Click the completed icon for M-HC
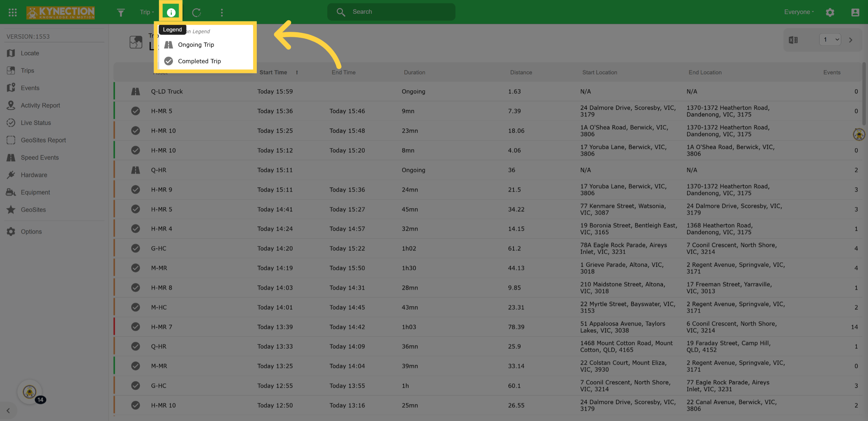The image size is (868, 421). (x=136, y=307)
